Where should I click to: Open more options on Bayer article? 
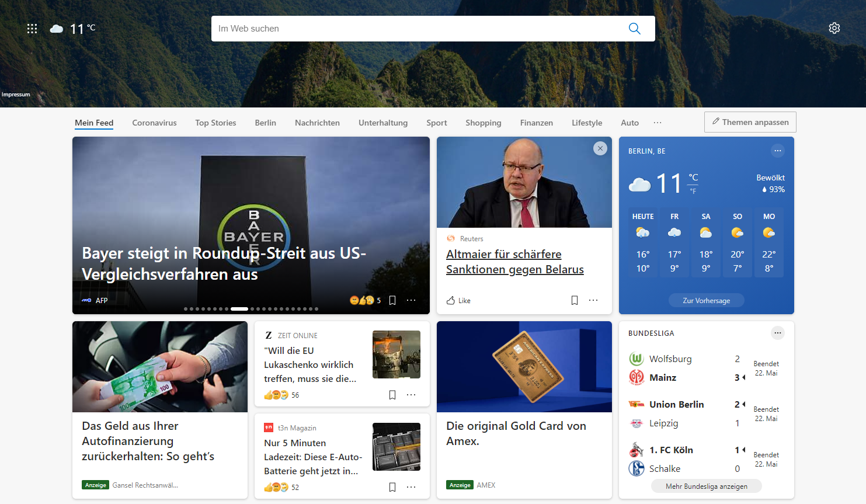411,300
